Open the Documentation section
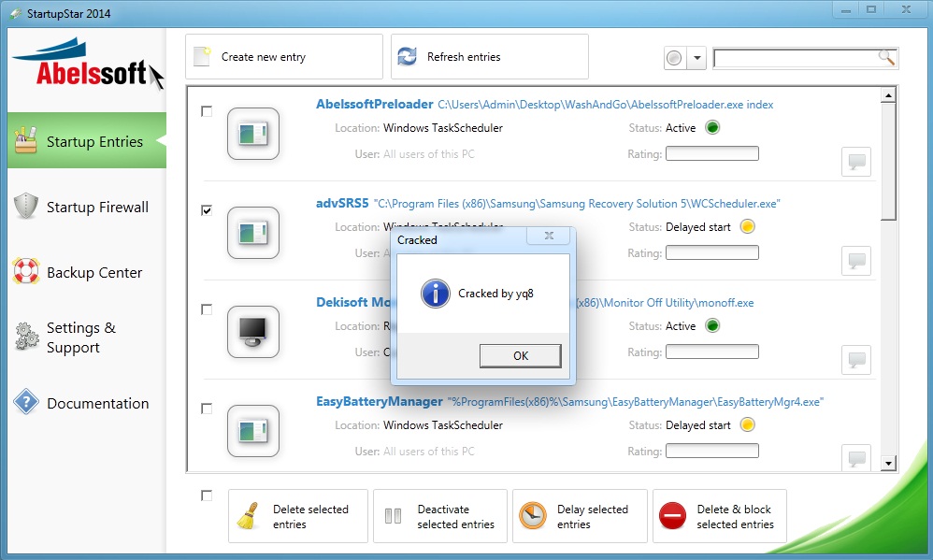 point(87,403)
